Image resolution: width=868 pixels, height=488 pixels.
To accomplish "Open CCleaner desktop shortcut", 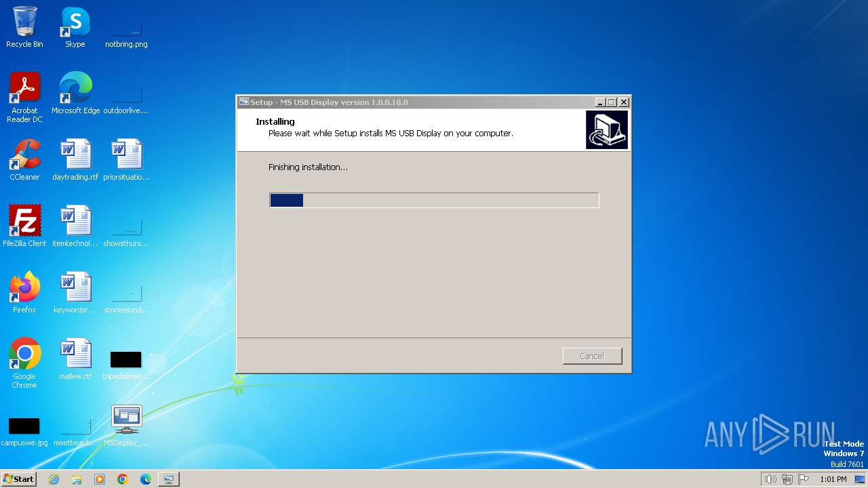I will pyautogui.click(x=24, y=160).
